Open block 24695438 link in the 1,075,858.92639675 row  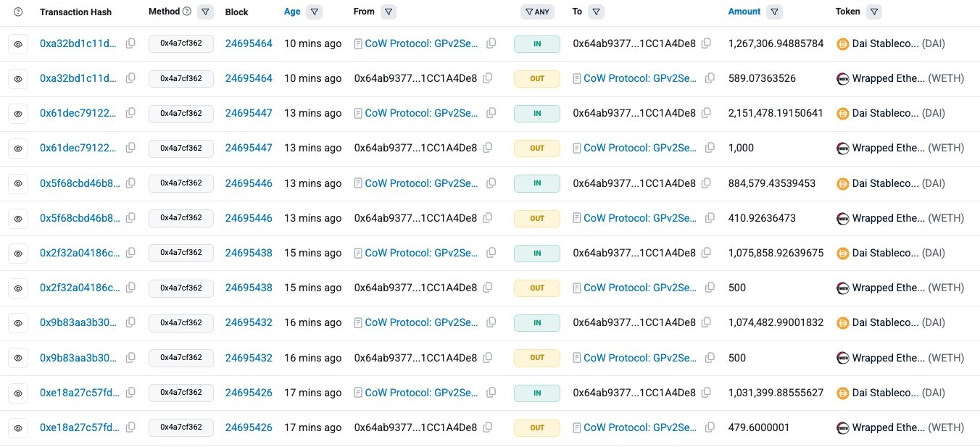coord(249,253)
